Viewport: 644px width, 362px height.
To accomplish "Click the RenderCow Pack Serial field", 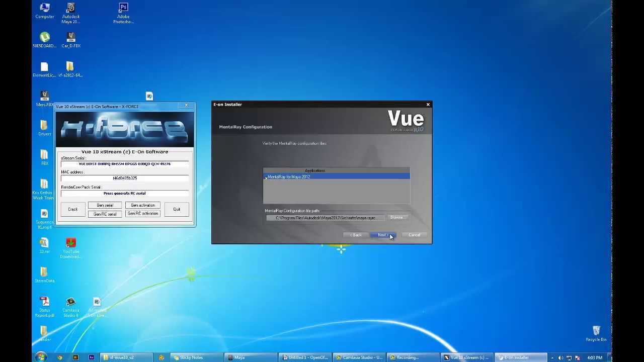I will (x=125, y=193).
